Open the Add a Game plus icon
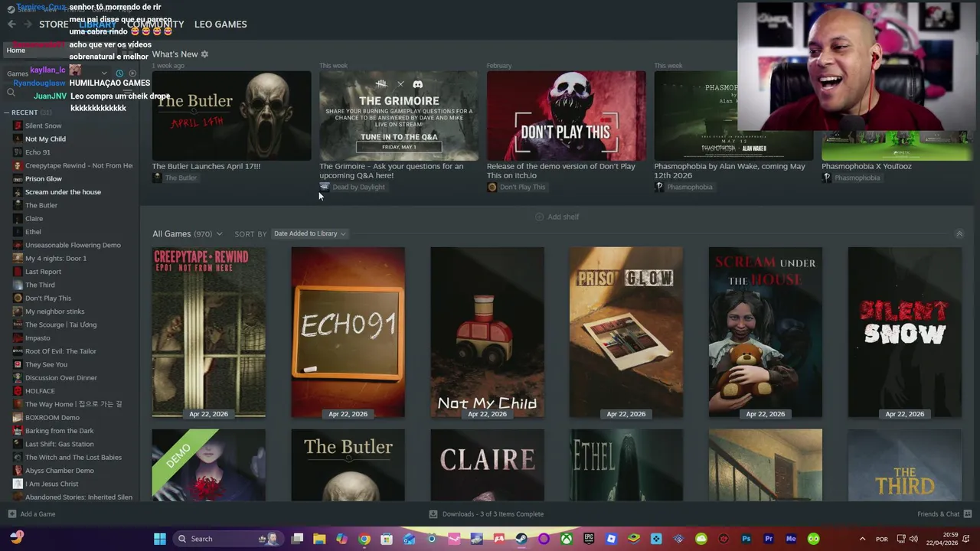This screenshot has width=980, height=551. point(11,514)
